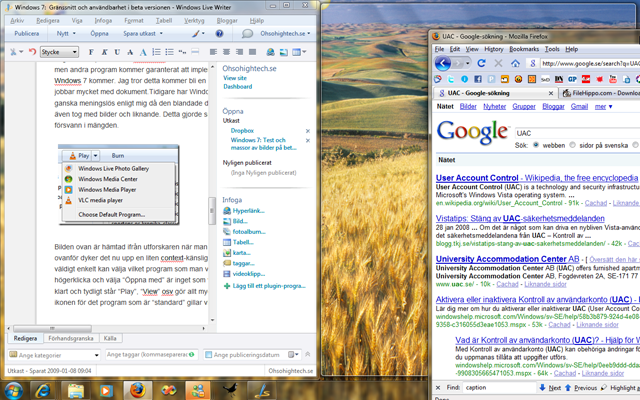Screen dimensions: 640x400
Task: Apply blockquote formatting icon
Action: (x=182, y=52)
